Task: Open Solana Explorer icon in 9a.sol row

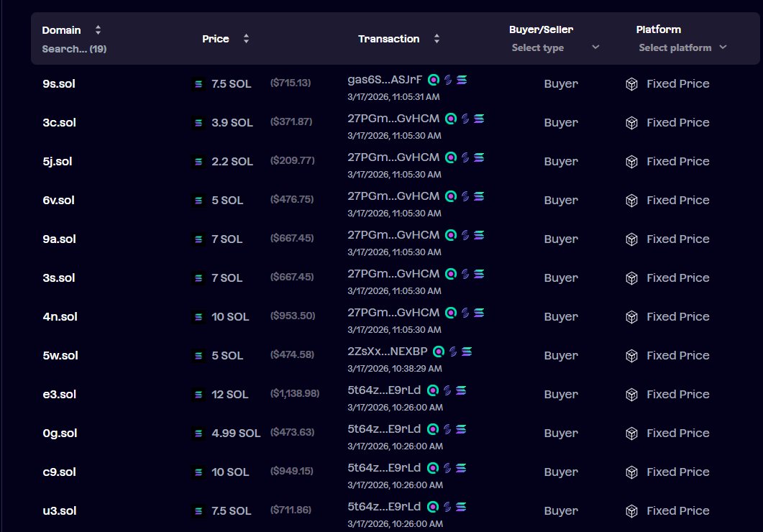Action: (479, 235)
